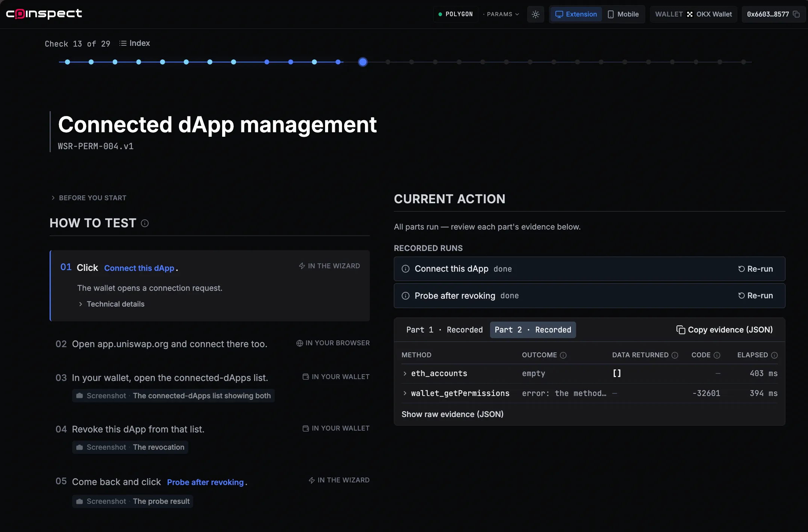Viewport: 808px width, 532px height.
Task: Click the OKX Wallet logo icon
Action: point(690,14)
